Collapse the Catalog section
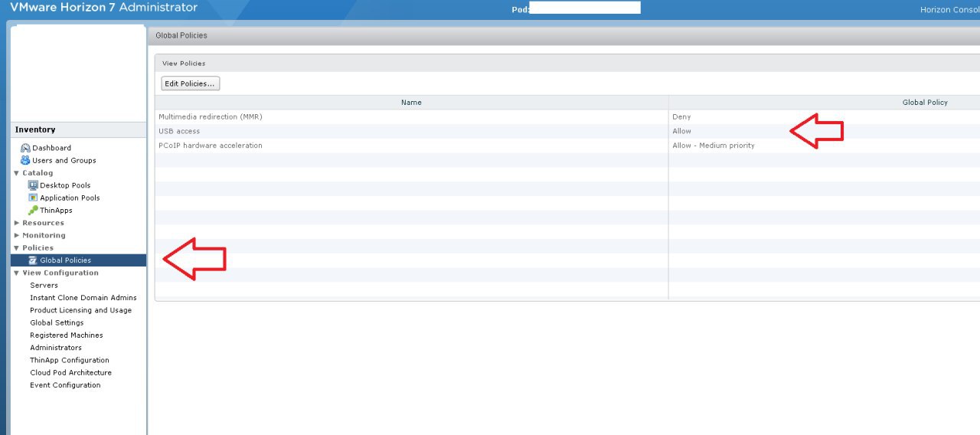980x435 pixels. (16, 173)
